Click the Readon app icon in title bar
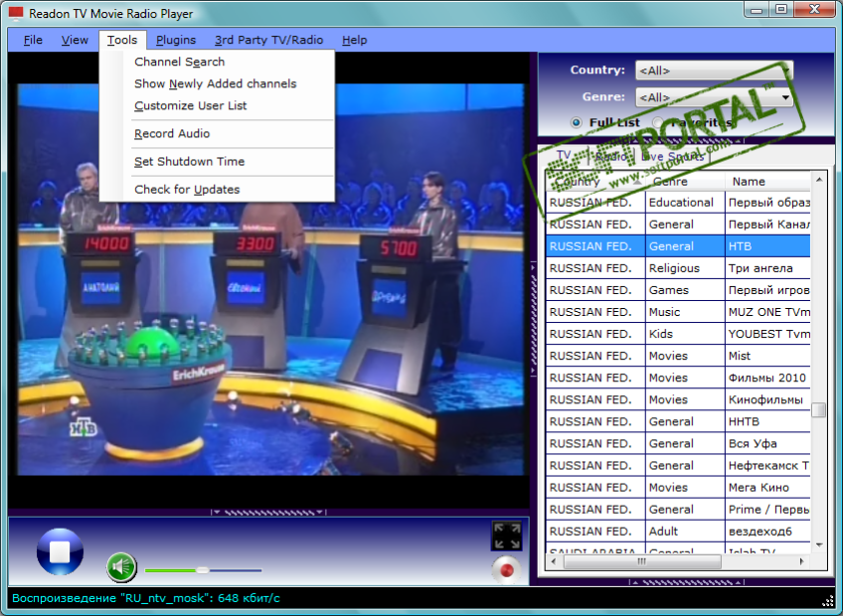Screen dimensions: 843x616 (x=15, y=13)
